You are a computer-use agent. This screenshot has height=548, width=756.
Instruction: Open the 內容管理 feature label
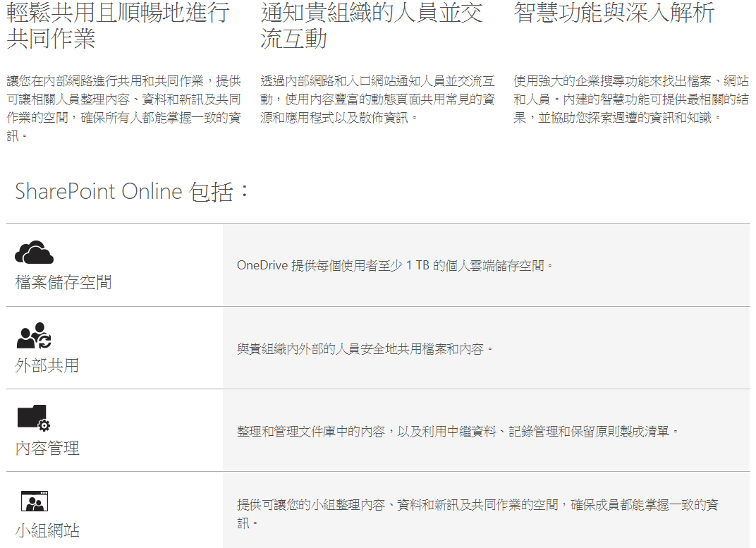[47, 448]
